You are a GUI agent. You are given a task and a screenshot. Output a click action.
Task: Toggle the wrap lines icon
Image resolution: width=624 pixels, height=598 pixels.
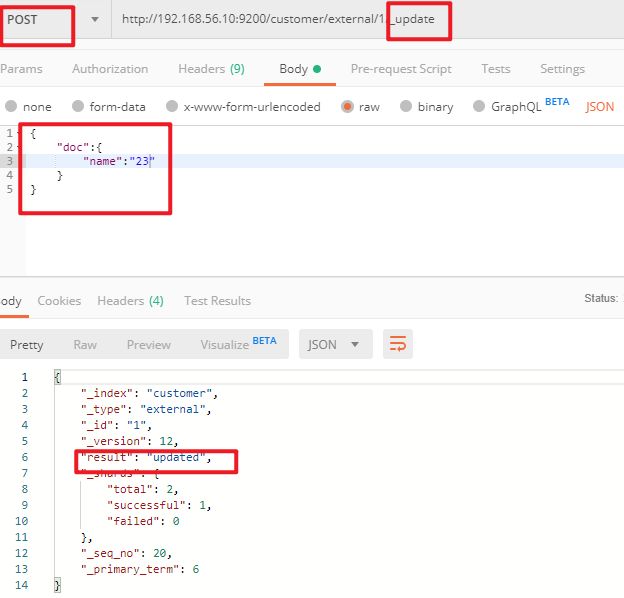[398, 344]
